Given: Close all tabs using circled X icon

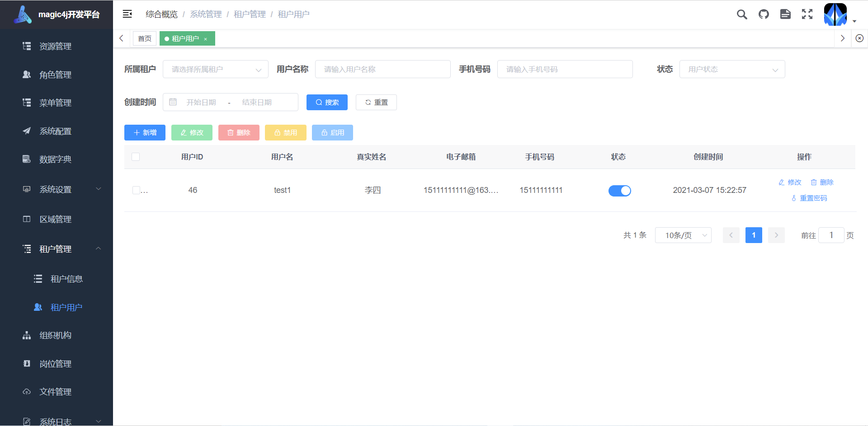Looking at the screenshot, I should pyautogui.click(x=859, y=38).
